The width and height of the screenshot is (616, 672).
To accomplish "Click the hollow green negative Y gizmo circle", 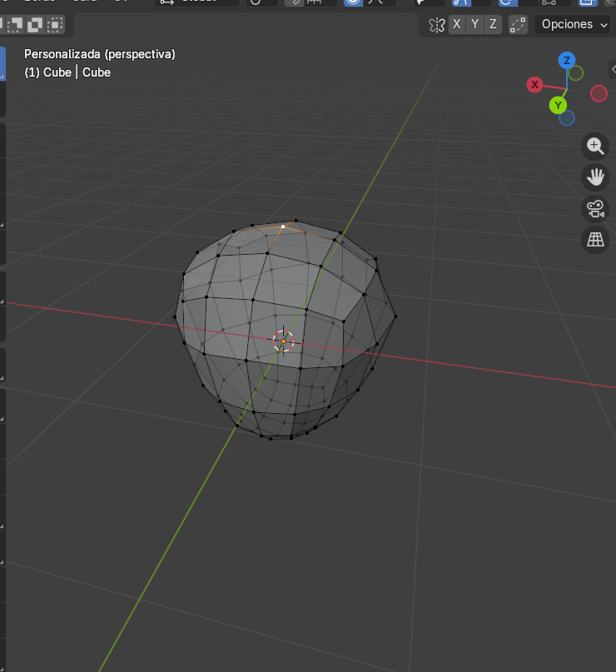I will 576,73.
